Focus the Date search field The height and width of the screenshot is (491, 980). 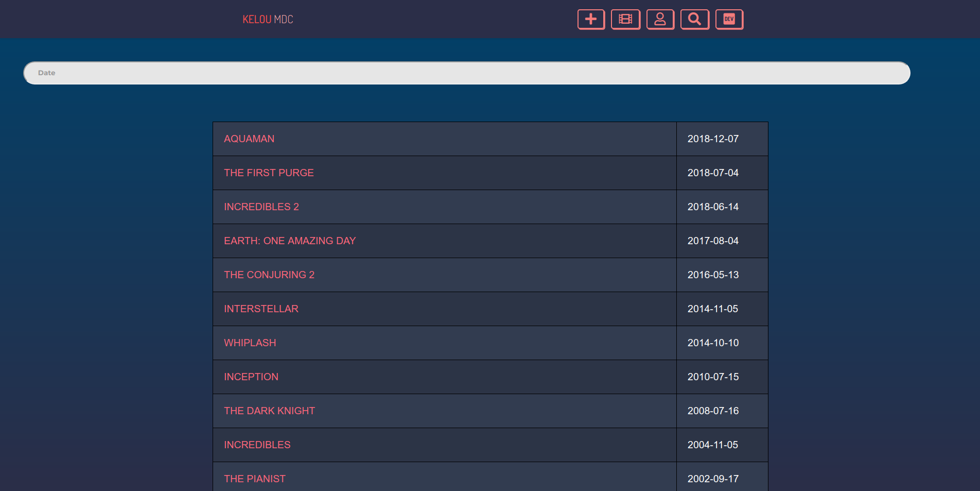(x=467, y=73)
